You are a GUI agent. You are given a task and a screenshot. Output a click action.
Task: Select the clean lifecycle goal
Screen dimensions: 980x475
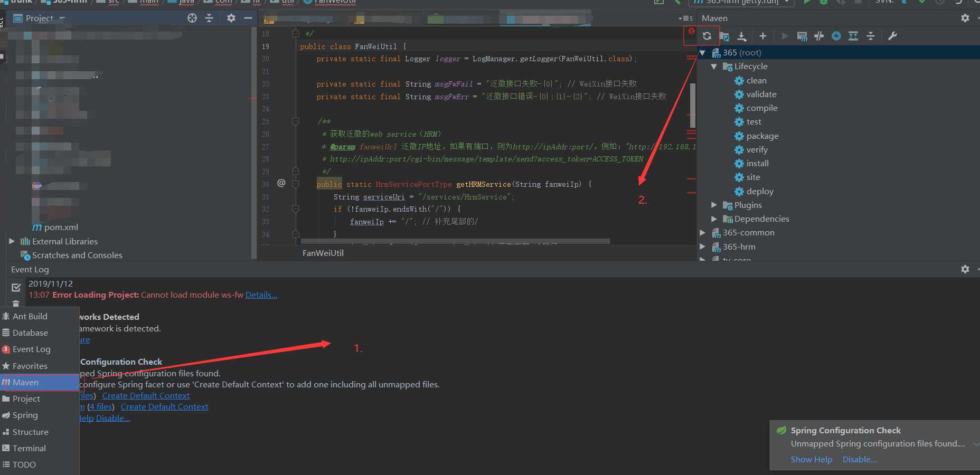pyautogui.click(x=756, y=80)
